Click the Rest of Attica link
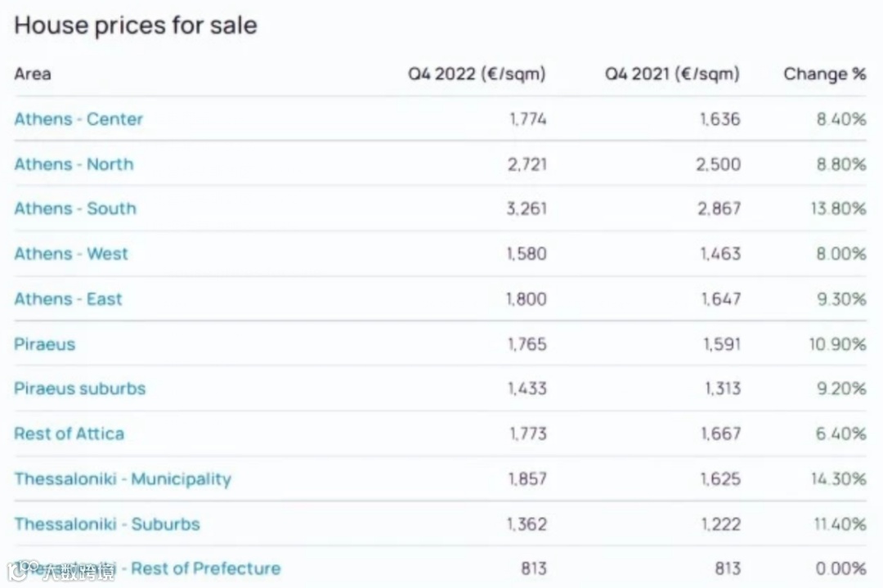This screenshot has height=588, width=883. (x=69, y=433)
